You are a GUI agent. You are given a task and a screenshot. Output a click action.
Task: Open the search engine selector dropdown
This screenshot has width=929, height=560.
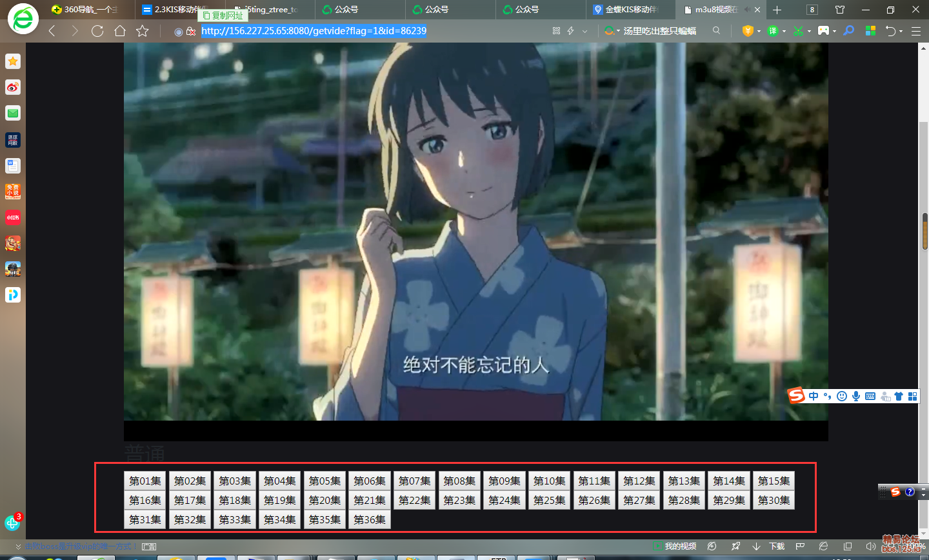pyautogui.click(x=612, y=31)
